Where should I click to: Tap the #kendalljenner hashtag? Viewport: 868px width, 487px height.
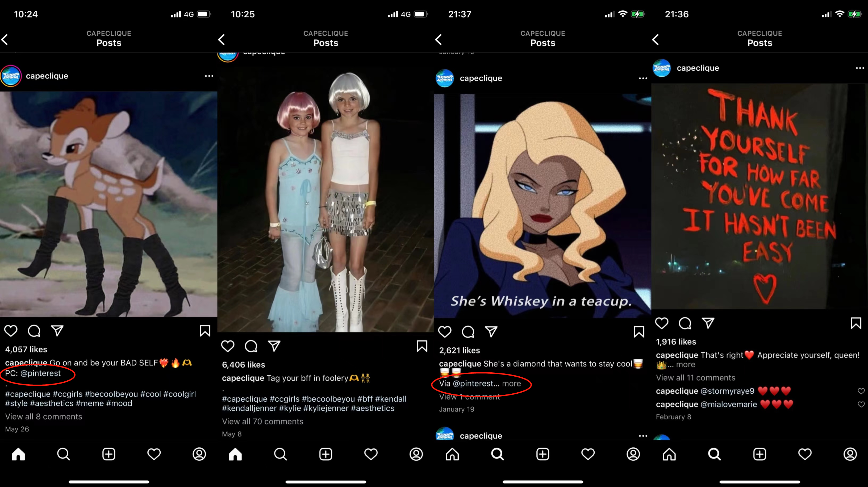click(249, 408)
